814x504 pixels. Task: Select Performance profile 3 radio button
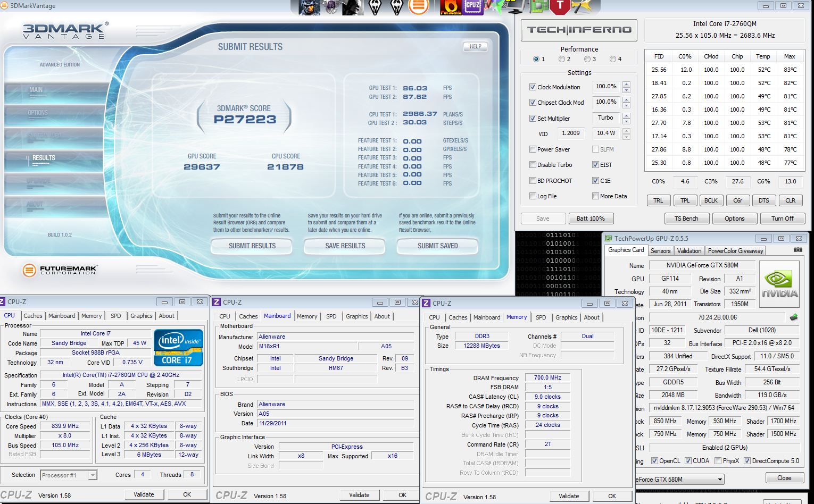[x=587, y=59]
